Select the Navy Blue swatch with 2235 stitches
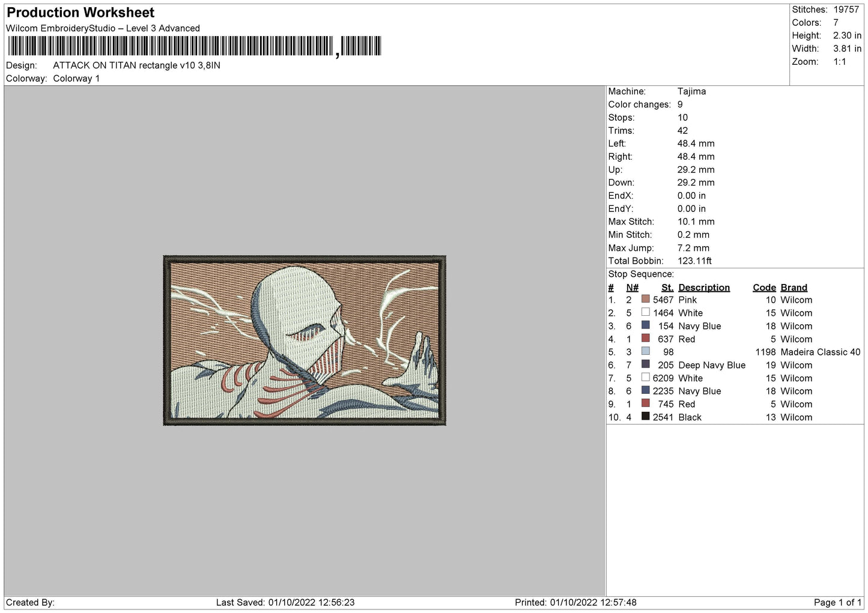The image size is (868, 613). (x=645, y=390)
